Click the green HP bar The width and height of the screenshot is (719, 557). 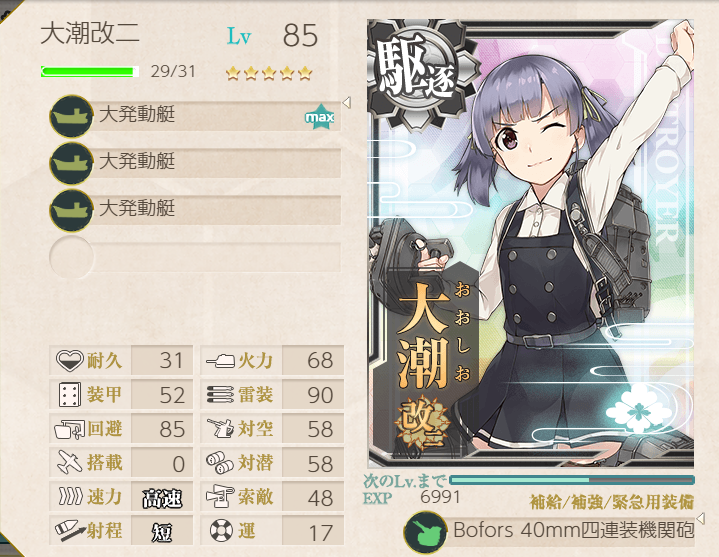(x=90, y=72)
